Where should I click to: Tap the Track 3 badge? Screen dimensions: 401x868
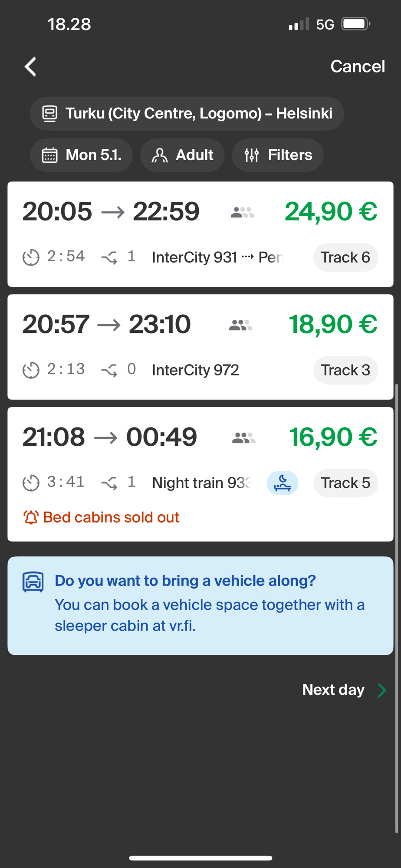(345, 370)
